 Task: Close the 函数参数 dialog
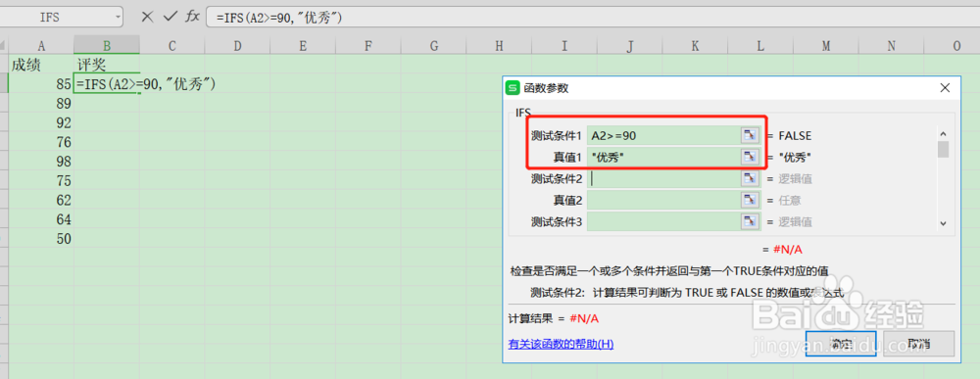(946, 88)
